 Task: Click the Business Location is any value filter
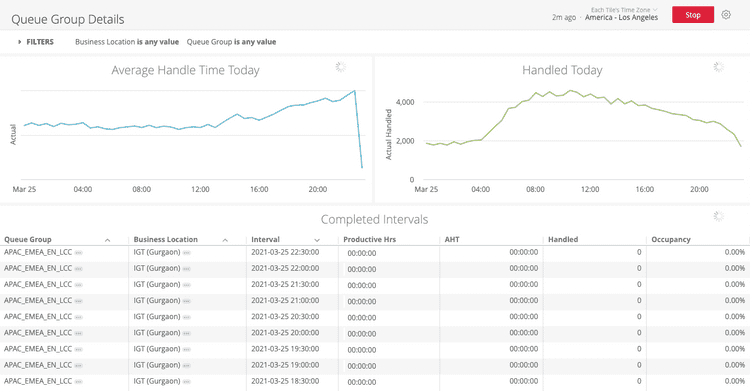click(127, 42)
